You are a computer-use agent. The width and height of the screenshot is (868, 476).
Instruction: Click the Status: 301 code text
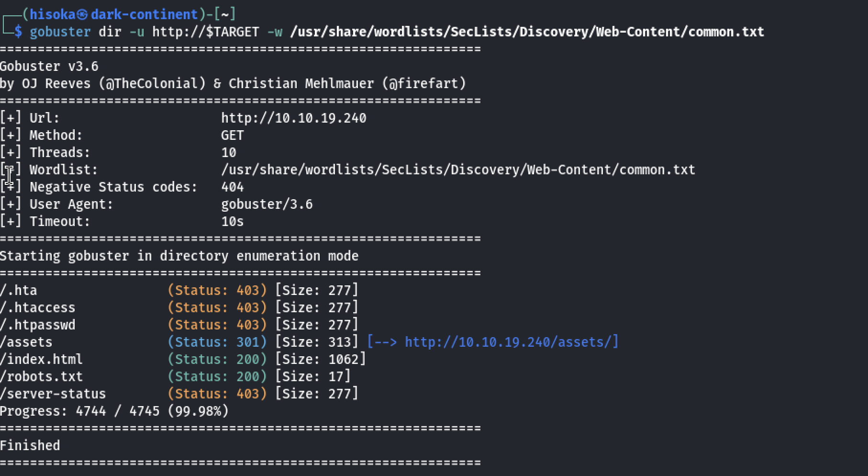[217, 342]
